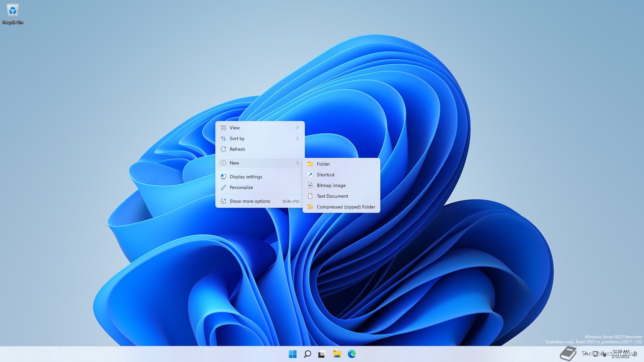Open the muted volume tray icon
The width and height of the screenshot is (644, 362).
[x=604, y=354]
